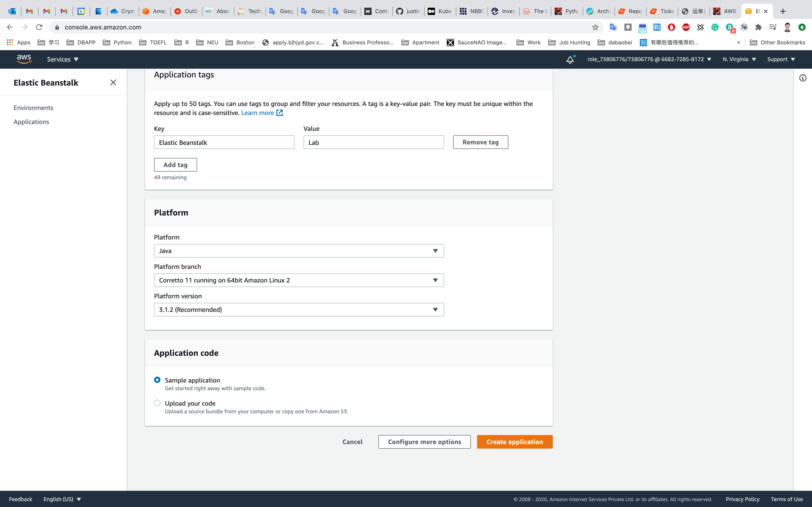Select the Sample application option
This screenshot has width=812, height=507.
click(157, 380)
